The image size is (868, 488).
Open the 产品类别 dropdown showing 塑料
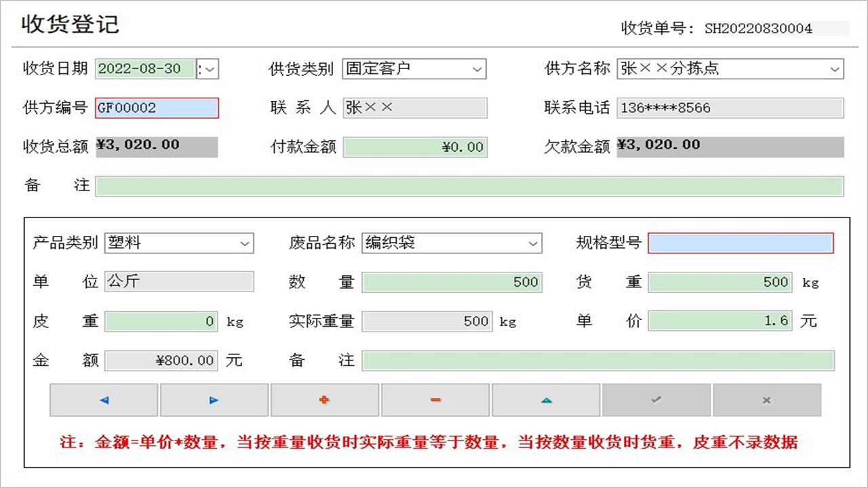(245, 243)
